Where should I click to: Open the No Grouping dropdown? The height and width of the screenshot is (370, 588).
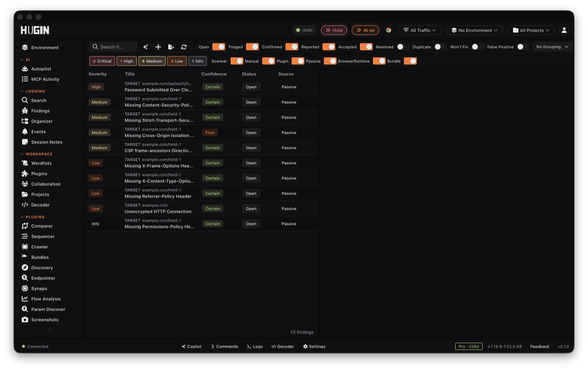[552, 47]
